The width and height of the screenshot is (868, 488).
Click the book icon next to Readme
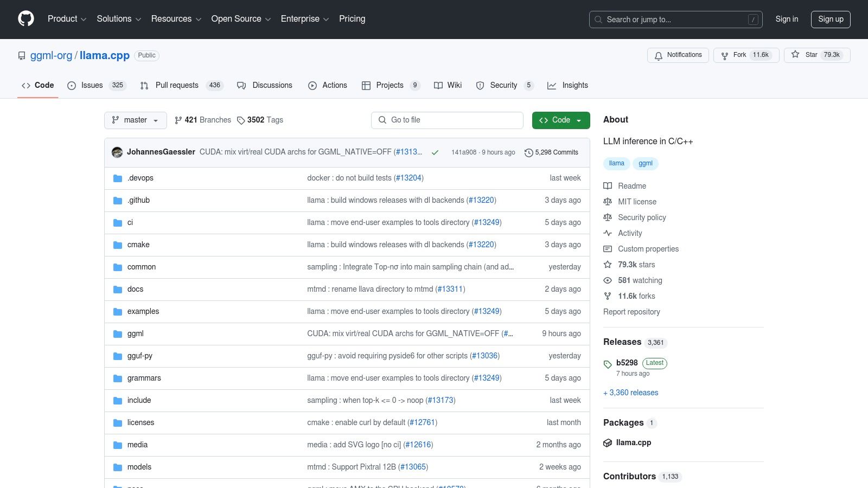[608, 186]
